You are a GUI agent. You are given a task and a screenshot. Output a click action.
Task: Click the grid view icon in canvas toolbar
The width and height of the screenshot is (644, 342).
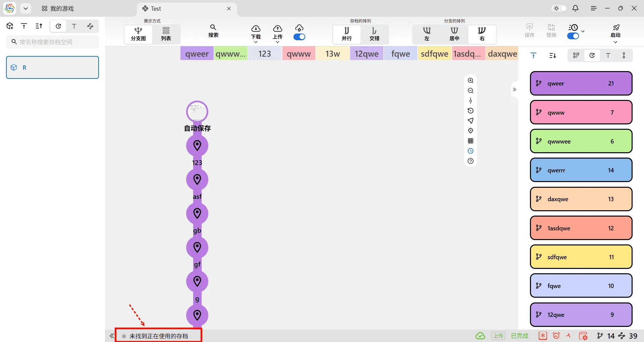(x=471, y=141)
